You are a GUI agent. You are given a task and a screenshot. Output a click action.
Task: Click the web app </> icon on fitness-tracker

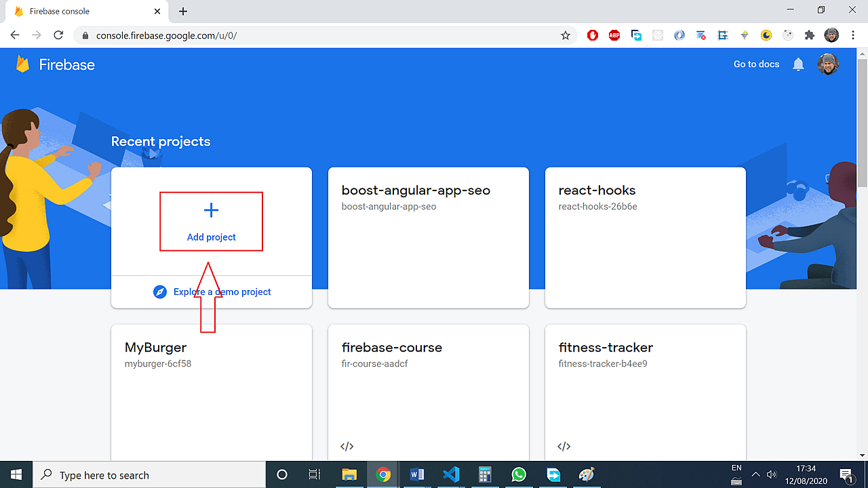coord(564,446)
